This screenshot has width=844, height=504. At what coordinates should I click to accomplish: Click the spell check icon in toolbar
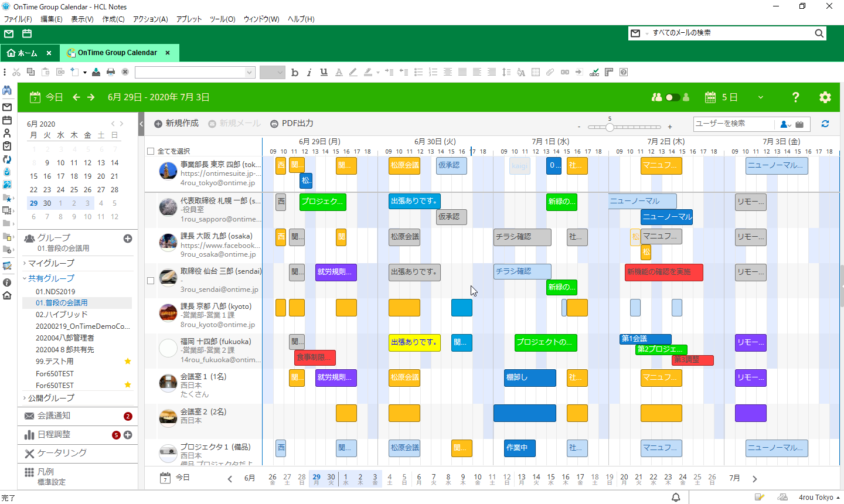pyautogui.click(x=594, y=72)
